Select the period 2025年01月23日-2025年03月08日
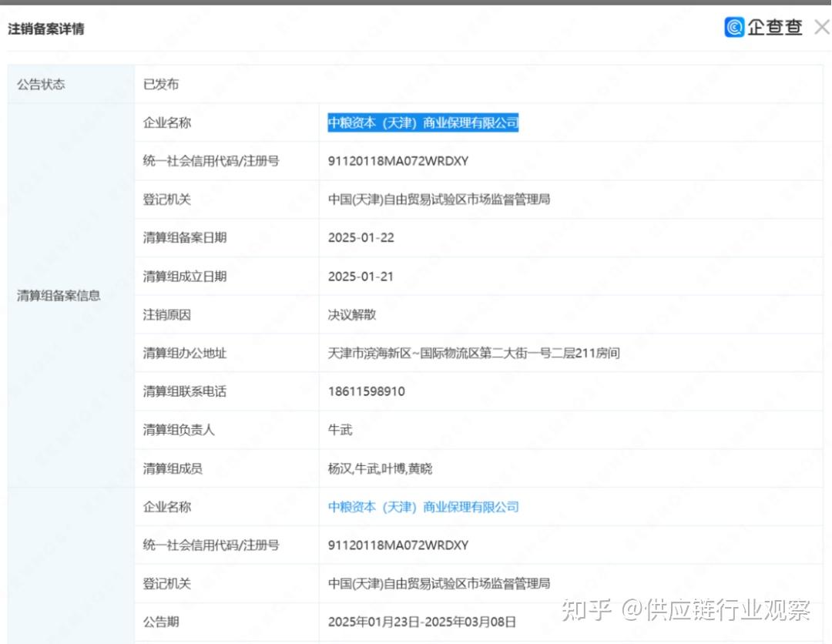Image resolution: width=832 pixels, height=644 pixels. 422,622
